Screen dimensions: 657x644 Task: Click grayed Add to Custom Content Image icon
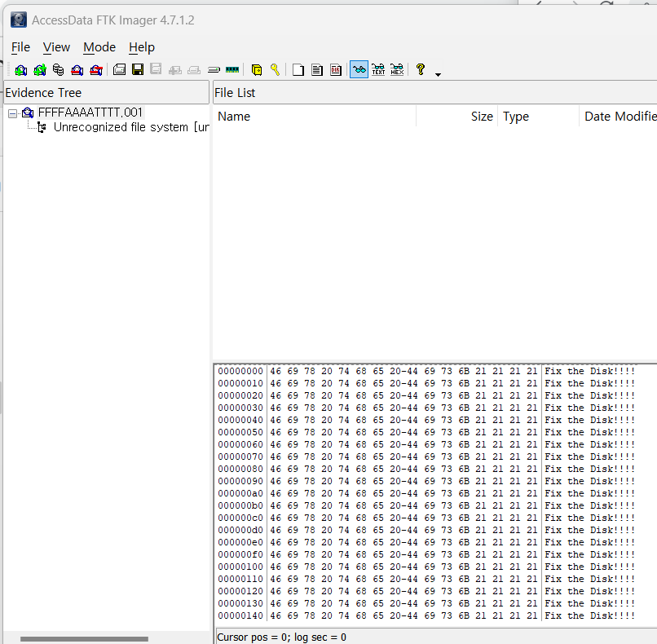[x=175, y=69]
